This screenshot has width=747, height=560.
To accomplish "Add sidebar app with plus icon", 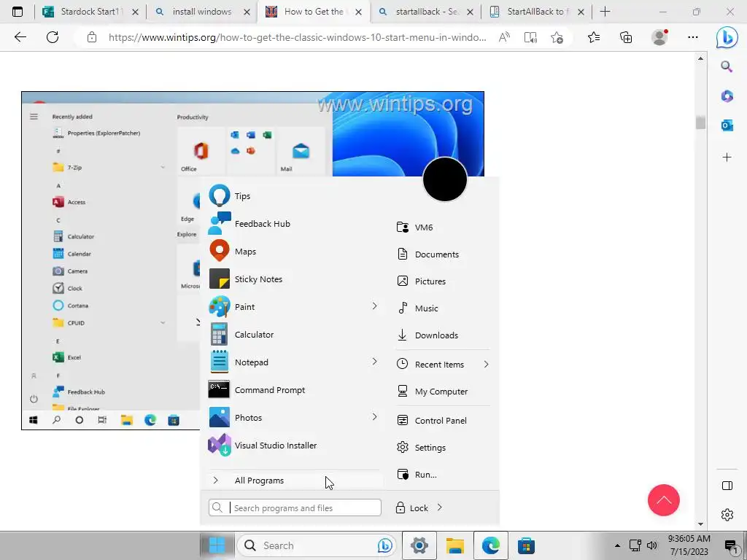I will (727, 157).
